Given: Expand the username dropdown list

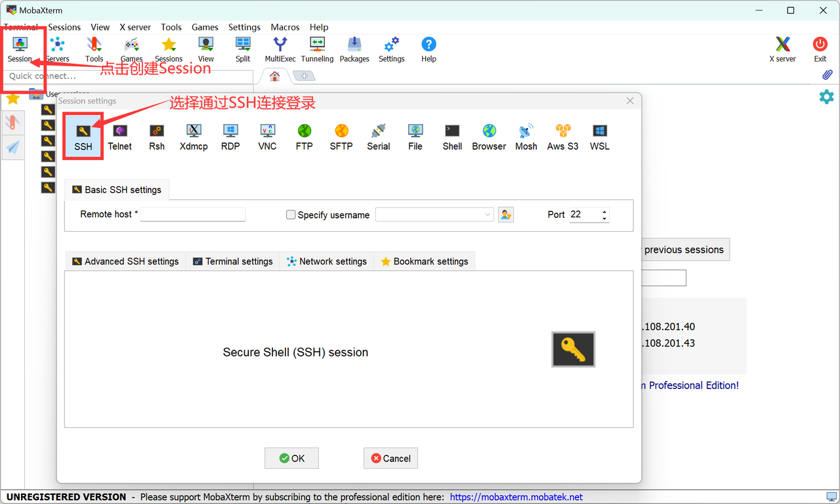Looking at the screenshot, I should point(488,215).
